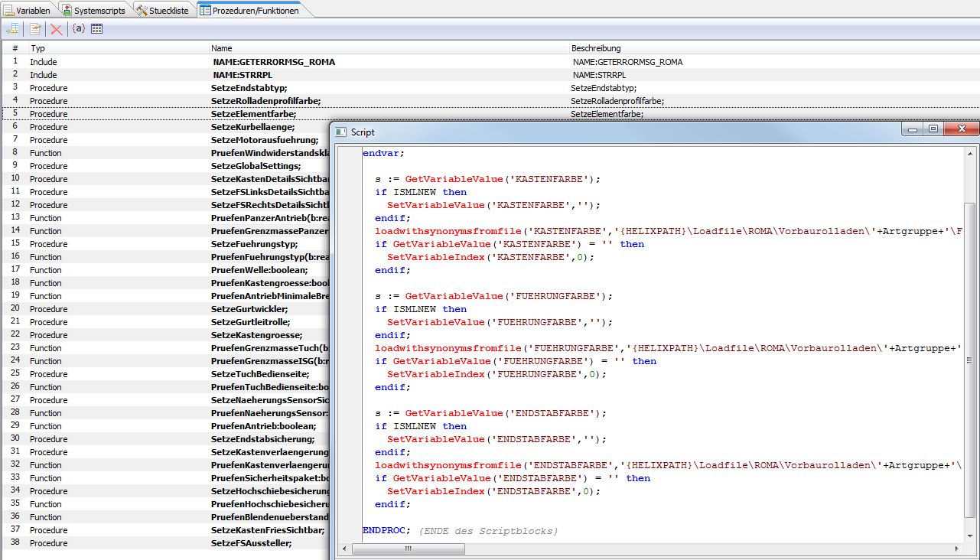Open the Systemscripts tab
Viewport: 980px width, 560px height.
(x=94, y=9)
